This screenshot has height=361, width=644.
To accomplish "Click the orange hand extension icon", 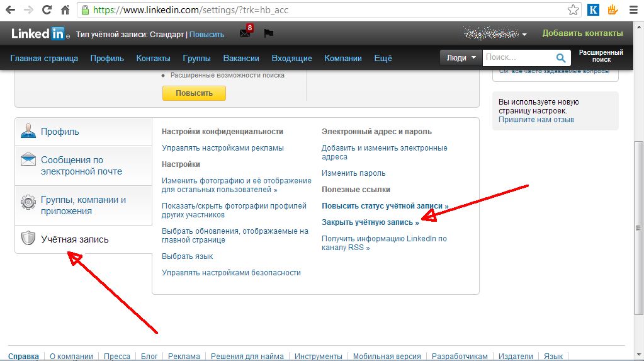I will (x=613, y=10).
